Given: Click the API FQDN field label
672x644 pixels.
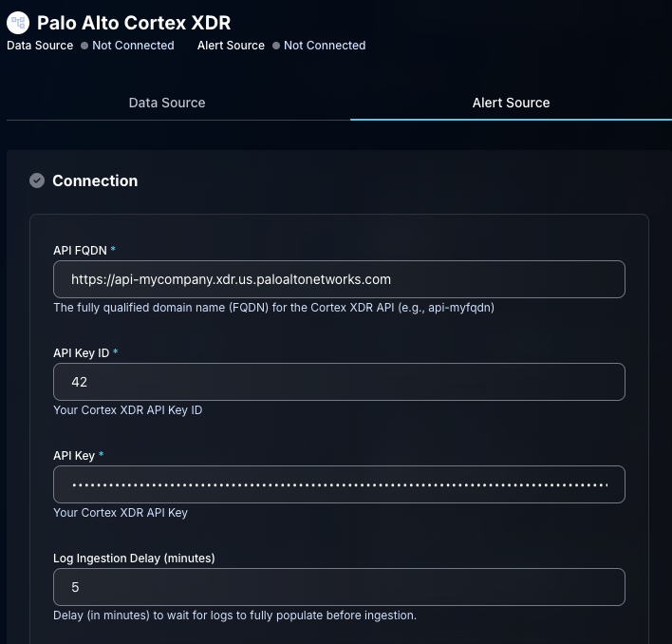Looking at the screenshot, I should point(81,250).
